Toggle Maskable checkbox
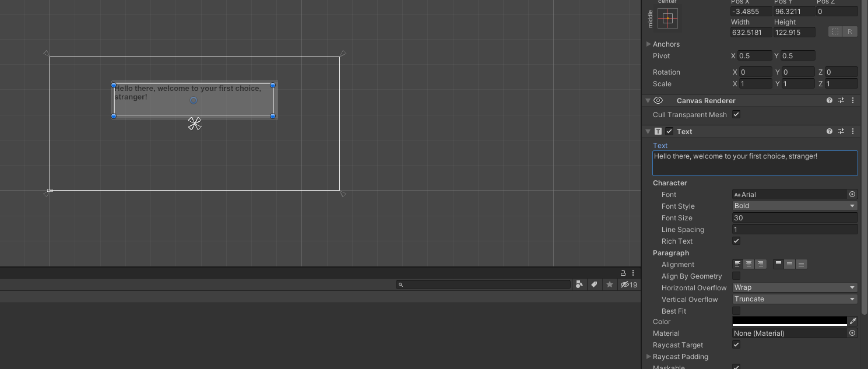The image size is (868, 369). pos(736,367)
